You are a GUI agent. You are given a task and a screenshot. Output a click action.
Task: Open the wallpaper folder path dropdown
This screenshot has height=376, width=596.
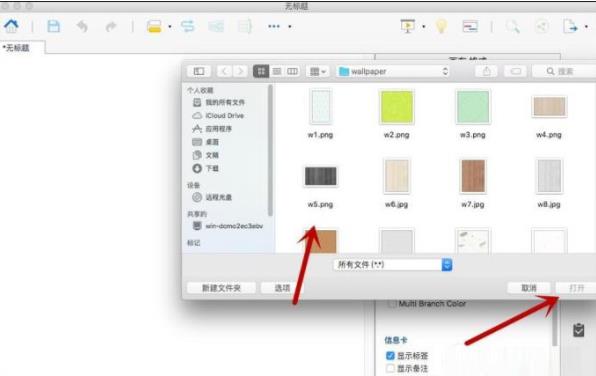tap(393, 71)
